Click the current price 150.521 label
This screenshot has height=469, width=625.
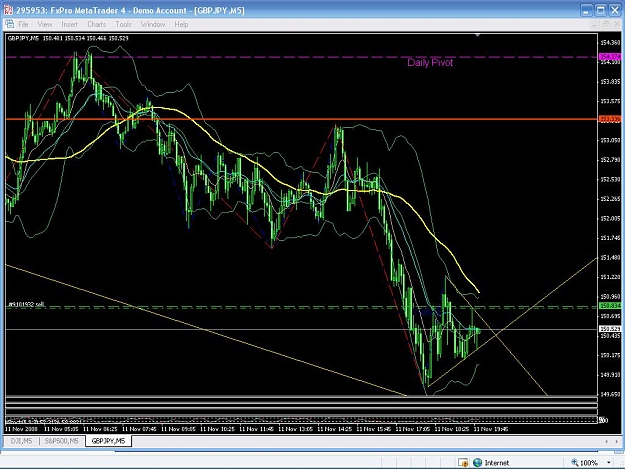610,329
